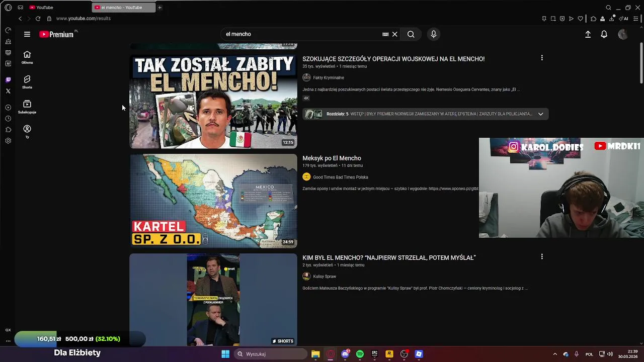The height and width of the screenshot is (362, 644).
Task: Open more options for KIM BYŁ EL MENCHO video
Action: (x=542, y=256)
